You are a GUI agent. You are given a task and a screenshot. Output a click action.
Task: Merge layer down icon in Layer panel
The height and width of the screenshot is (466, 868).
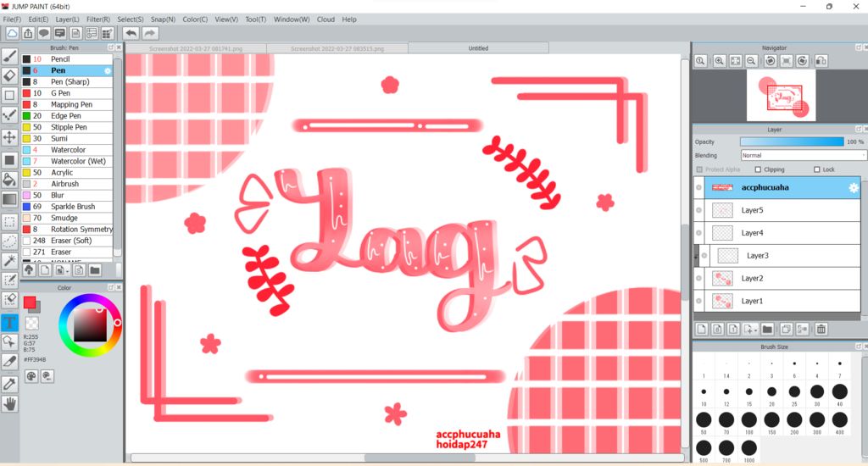tap(802, 330)
